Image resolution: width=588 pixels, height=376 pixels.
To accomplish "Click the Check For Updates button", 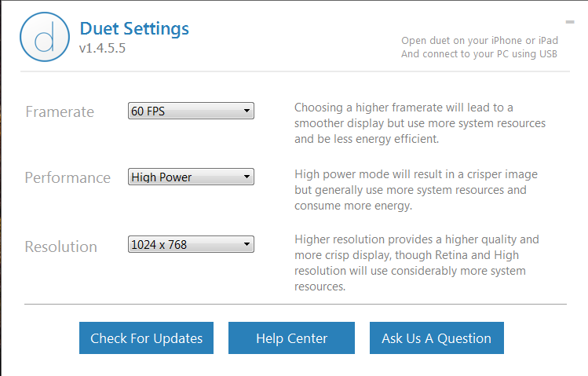I will click(146, 338).
